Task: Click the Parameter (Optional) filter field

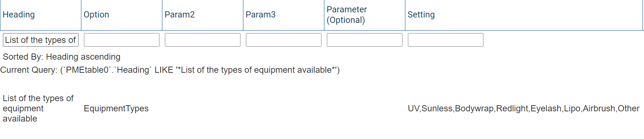Action: coord(365,40)
